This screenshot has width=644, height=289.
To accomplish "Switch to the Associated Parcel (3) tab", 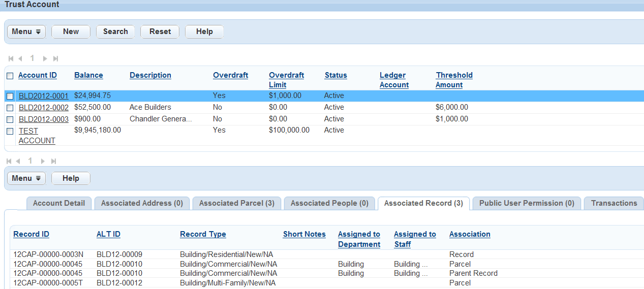I will coord(236,203).
